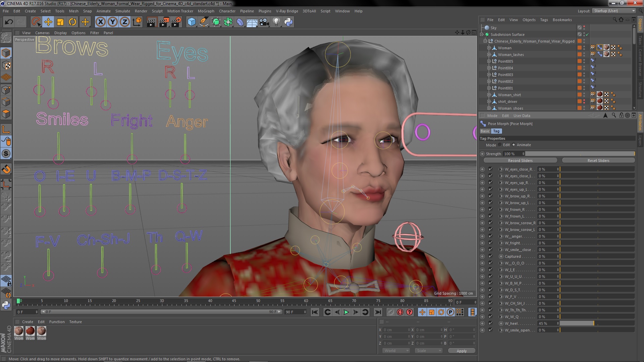Toggle X axis lock
The width and height of the screenshot is (644, 362).
pyautogui.click(x=100, y=22)
